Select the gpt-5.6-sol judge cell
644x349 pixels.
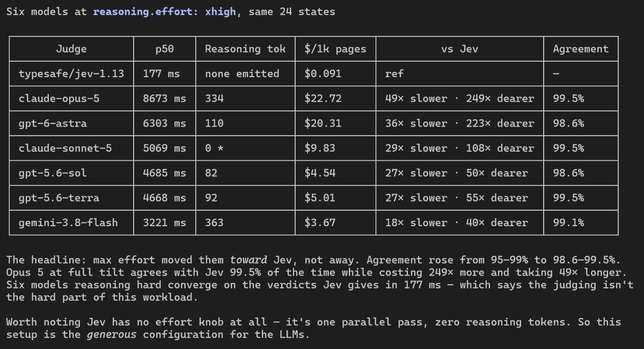click(x=71, y=173)
